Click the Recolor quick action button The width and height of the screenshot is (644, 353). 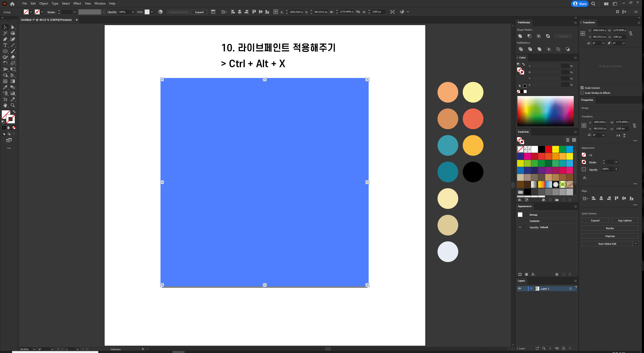click(610, 228)
